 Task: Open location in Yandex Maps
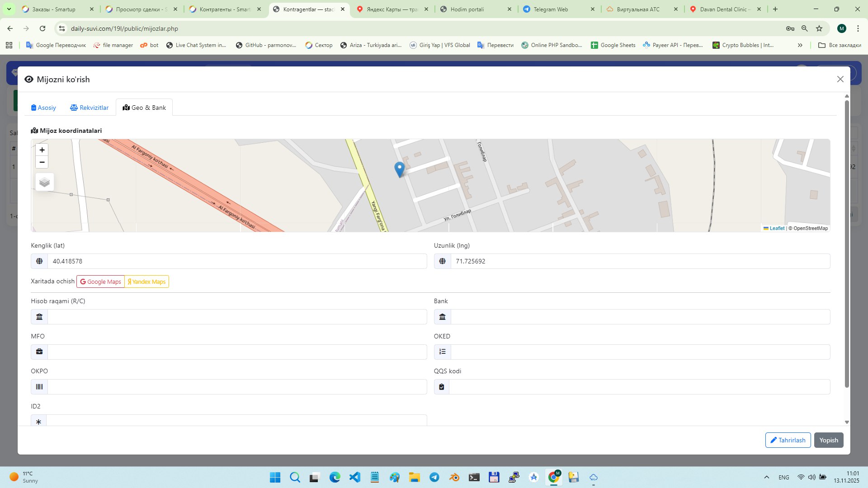click(x=146, y=282)
